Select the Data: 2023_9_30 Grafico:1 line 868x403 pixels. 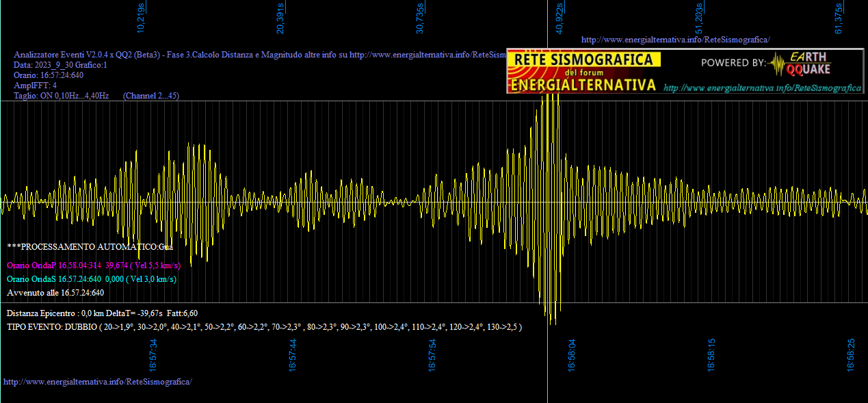point(60,65)
